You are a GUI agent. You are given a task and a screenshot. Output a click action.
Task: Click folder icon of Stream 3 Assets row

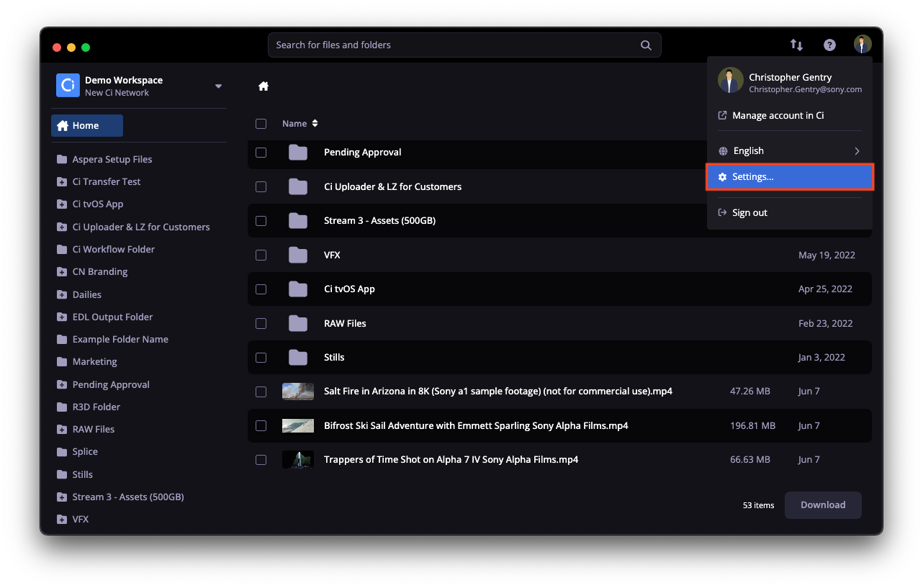298,220
